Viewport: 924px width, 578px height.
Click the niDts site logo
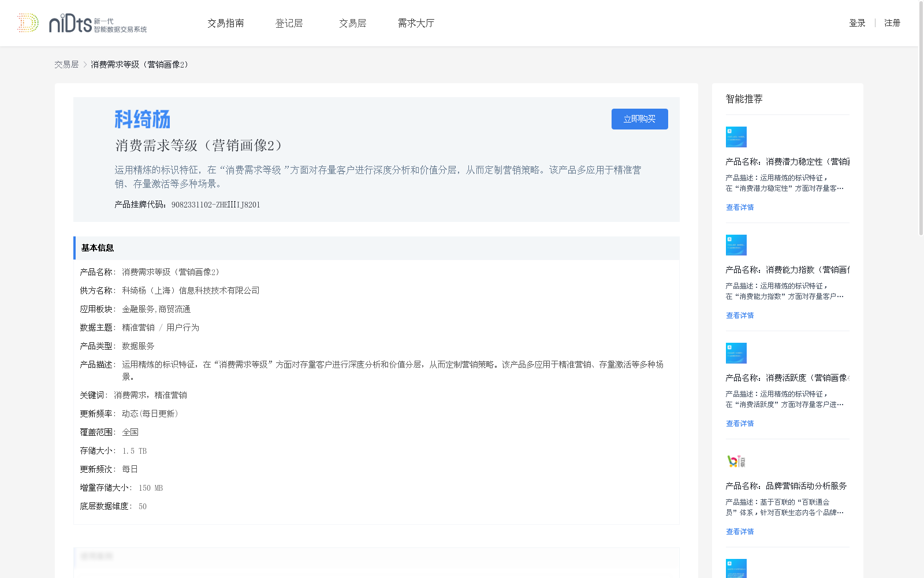pos(82,23)
